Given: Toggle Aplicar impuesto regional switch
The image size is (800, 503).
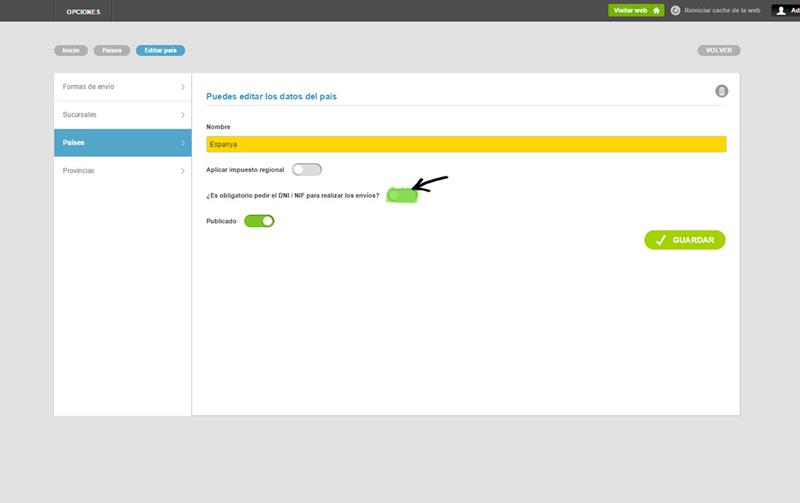Looking at the screenshot, I should click(307, 170).
